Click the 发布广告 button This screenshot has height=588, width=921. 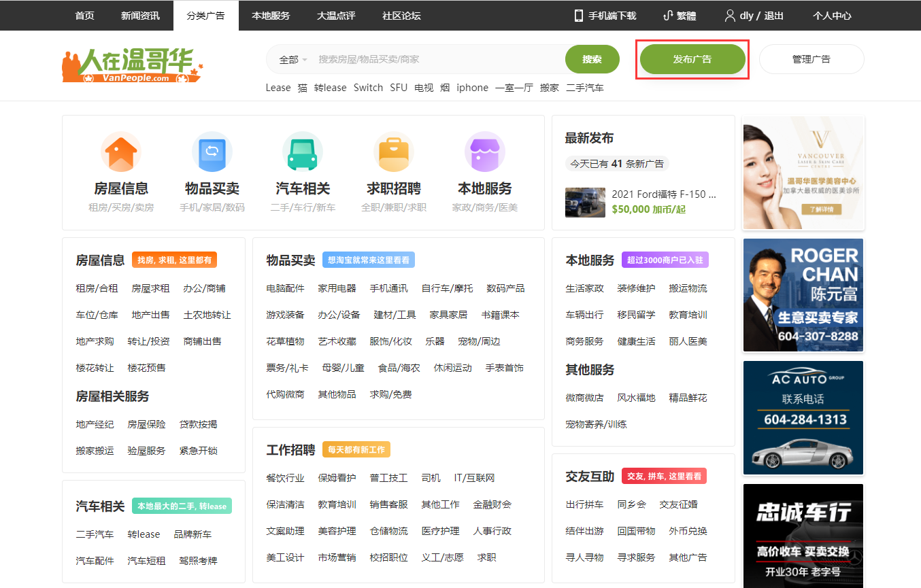click(692, 59)
